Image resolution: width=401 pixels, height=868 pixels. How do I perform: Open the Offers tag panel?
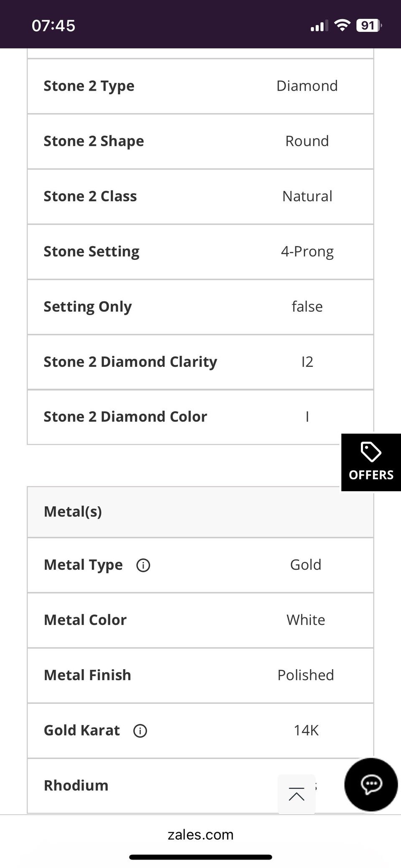pyautogui.click(x=371, y=462)
